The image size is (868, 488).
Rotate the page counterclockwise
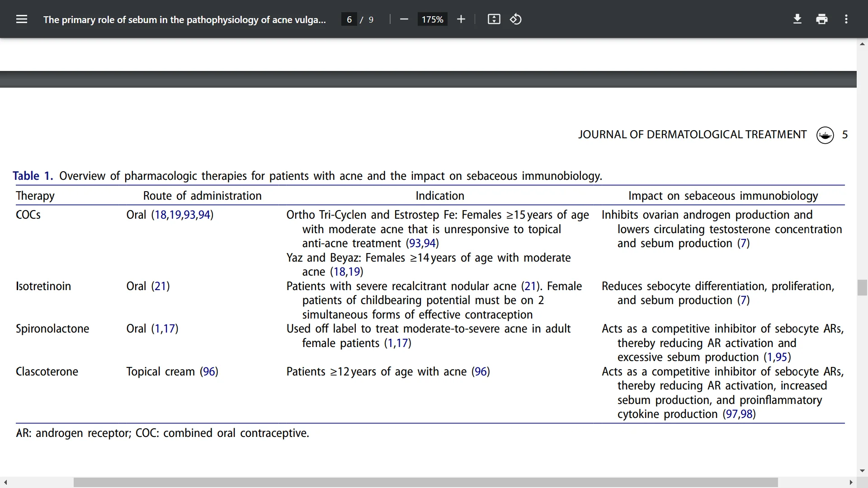coord(516,19)
